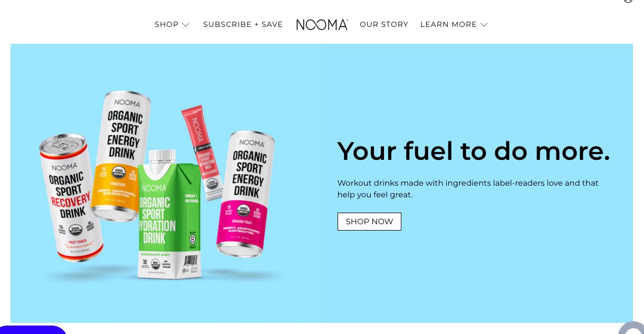Open the OUR STORY page
The image size is (644, 334).
point(384,24)
